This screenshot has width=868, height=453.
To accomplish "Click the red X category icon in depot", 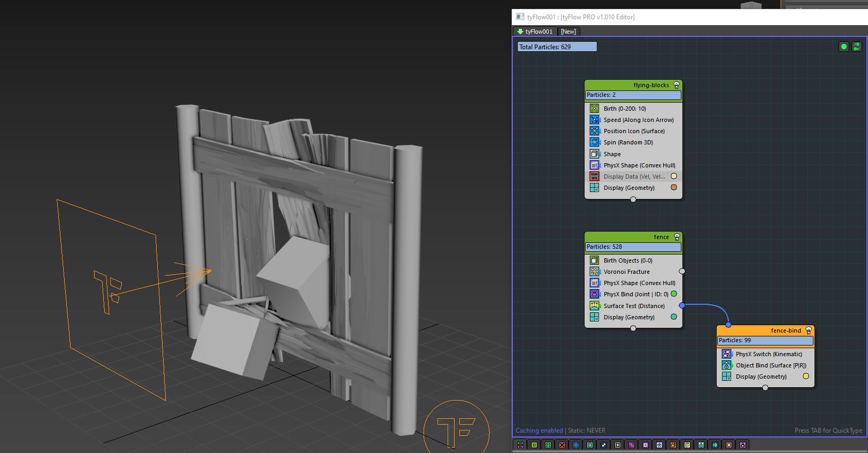I will [x=562, y=445].
